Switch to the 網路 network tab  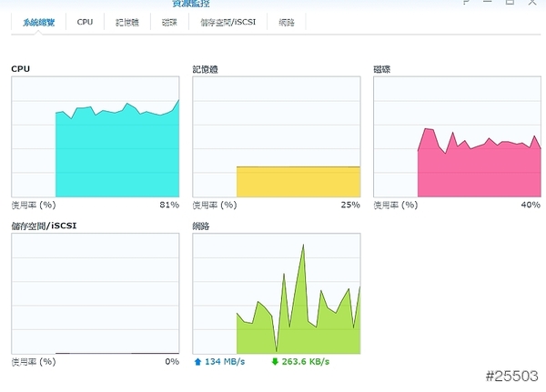point(287,22)
